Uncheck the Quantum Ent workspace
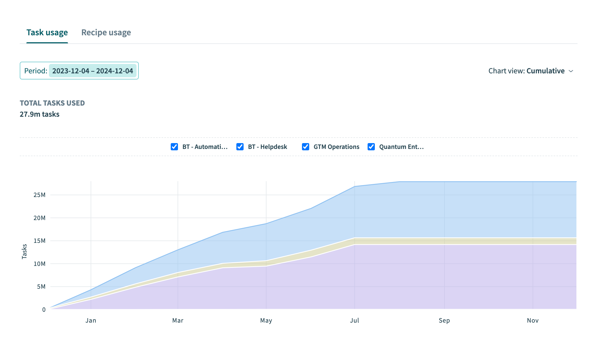The image size is (597, 364). click(371, 147)
